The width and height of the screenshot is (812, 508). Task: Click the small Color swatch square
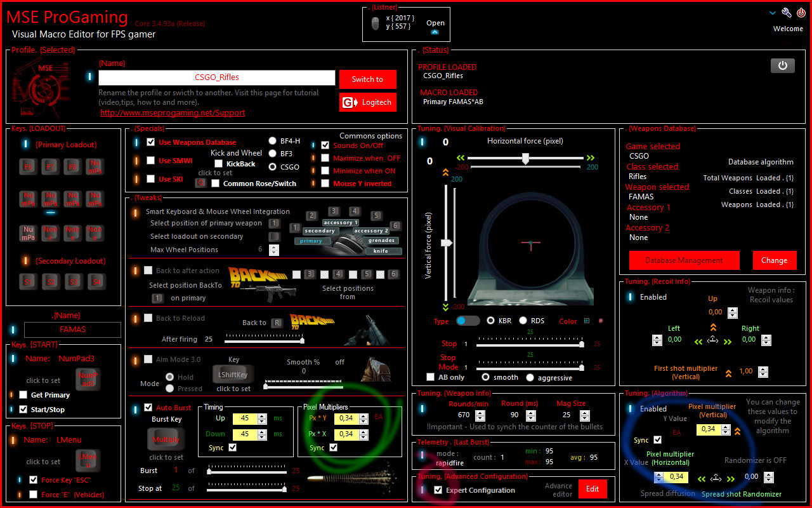[587, 321]
